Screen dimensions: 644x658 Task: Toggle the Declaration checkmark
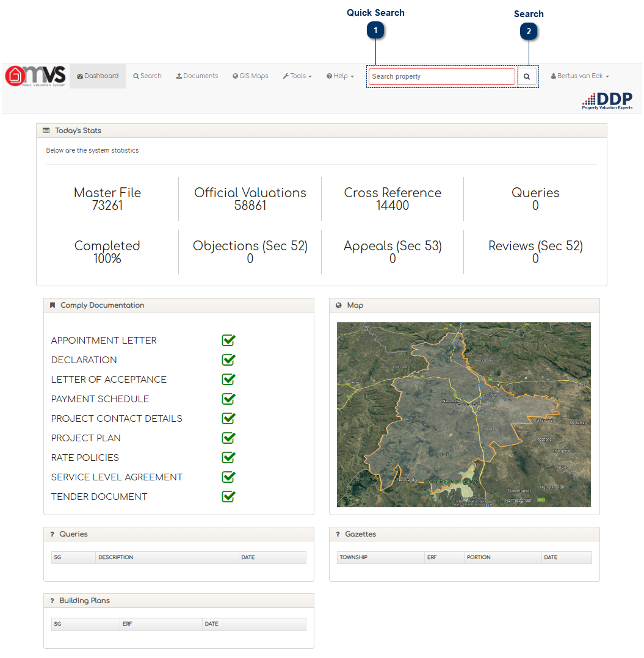(x=229, y=360)
